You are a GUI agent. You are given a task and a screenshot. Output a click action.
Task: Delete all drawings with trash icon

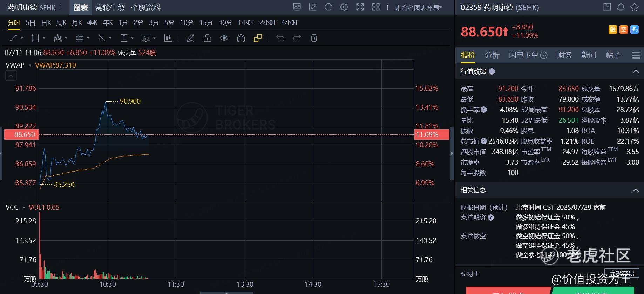click(x=314, y=38)
